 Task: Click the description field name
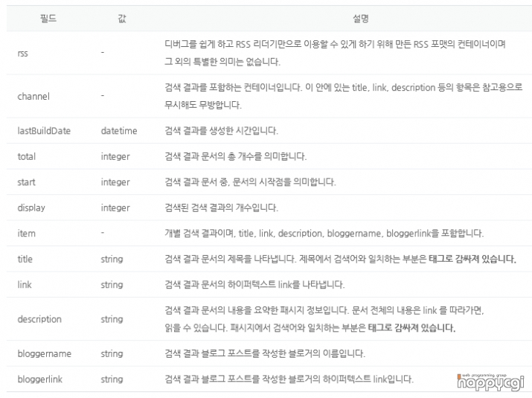click(x=39, y=319)
